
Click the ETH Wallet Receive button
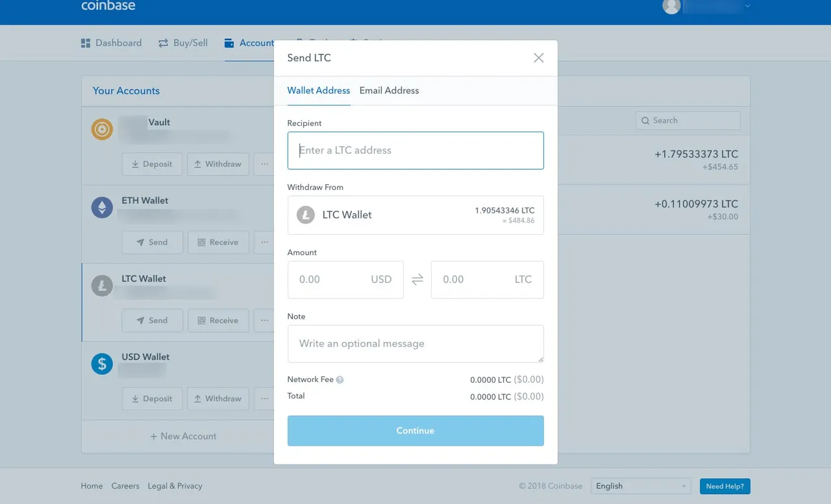point(217,242)
